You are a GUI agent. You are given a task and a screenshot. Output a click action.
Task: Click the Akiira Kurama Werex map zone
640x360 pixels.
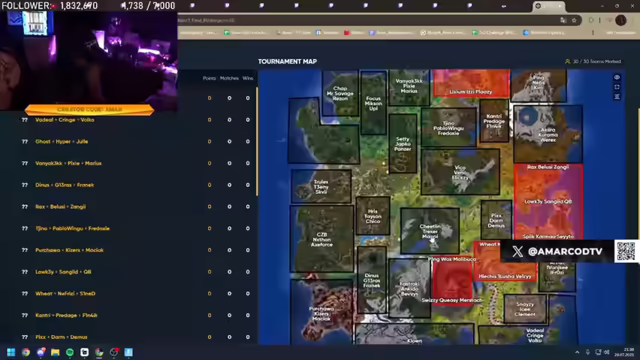click(548, 134)
